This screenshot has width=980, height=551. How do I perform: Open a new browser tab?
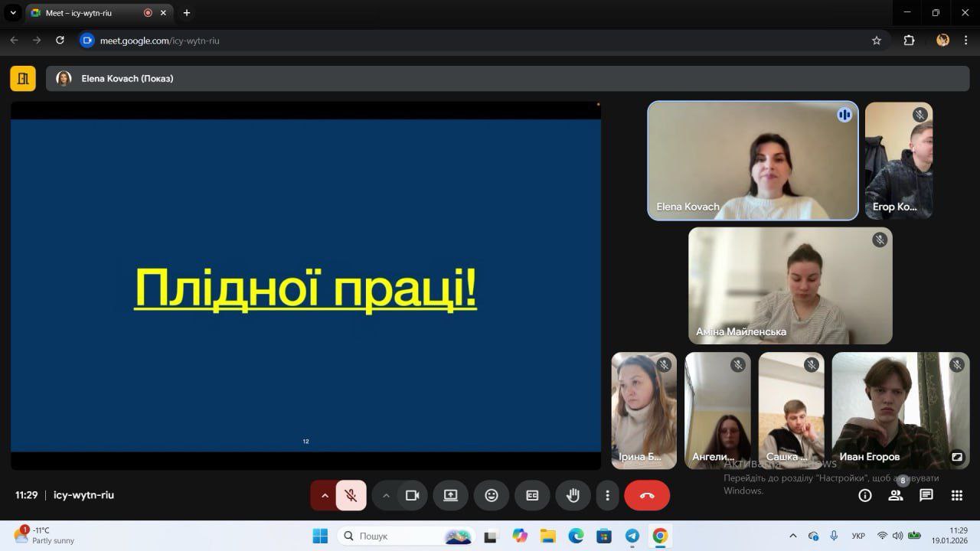click(186, 13)
